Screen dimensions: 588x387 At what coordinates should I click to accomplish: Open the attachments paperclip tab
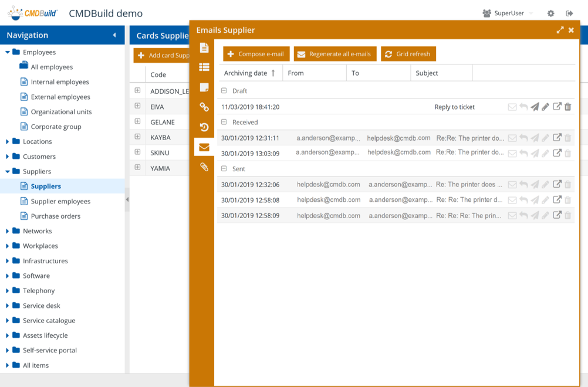[204, 167]
